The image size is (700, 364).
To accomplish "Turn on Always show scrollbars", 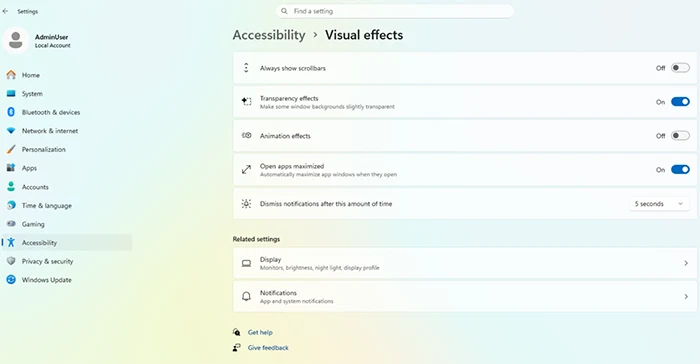I will (680, 68).
